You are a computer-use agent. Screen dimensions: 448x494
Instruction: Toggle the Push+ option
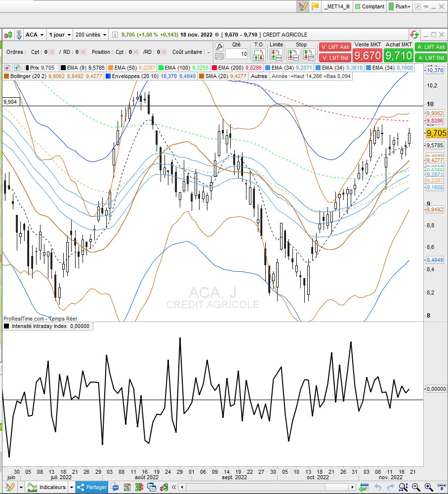pos(400,6)
